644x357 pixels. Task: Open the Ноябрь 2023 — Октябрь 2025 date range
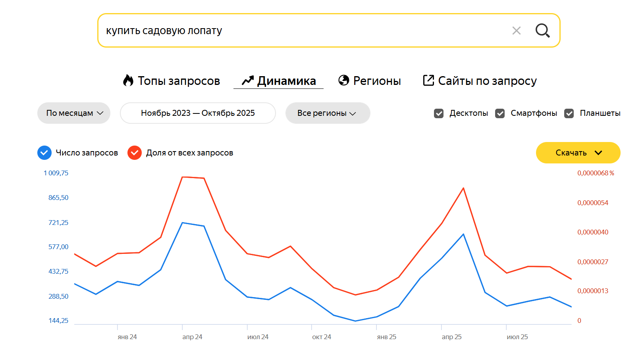coord(198,113)
